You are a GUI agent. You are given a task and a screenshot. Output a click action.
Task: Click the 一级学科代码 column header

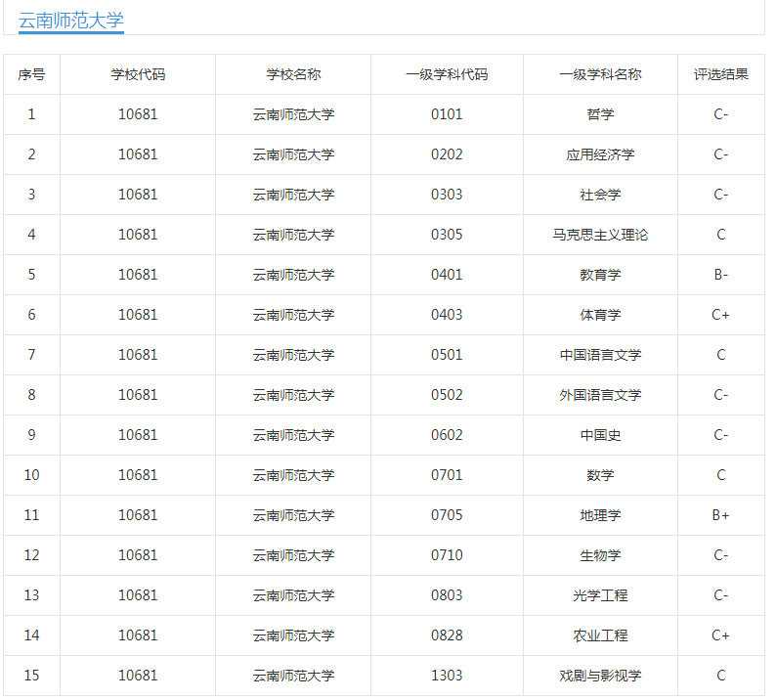[447, 74]
